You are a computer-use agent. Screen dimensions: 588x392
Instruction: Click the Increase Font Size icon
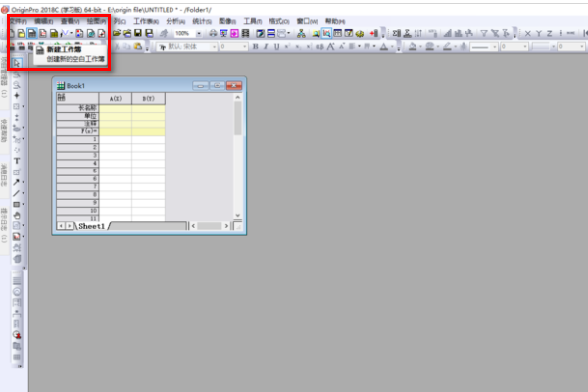[x=331, y=46]
